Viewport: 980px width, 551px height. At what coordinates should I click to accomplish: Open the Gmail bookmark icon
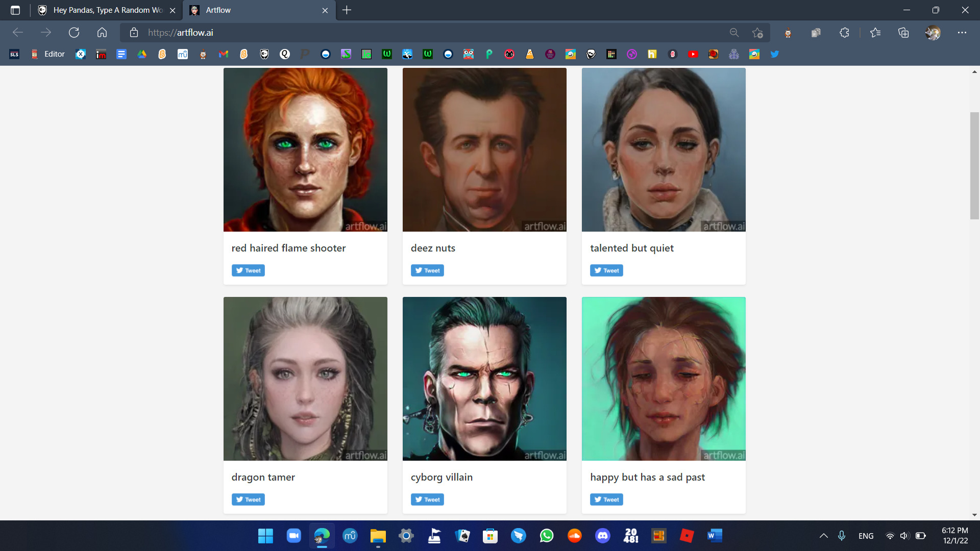pos(223,54)
